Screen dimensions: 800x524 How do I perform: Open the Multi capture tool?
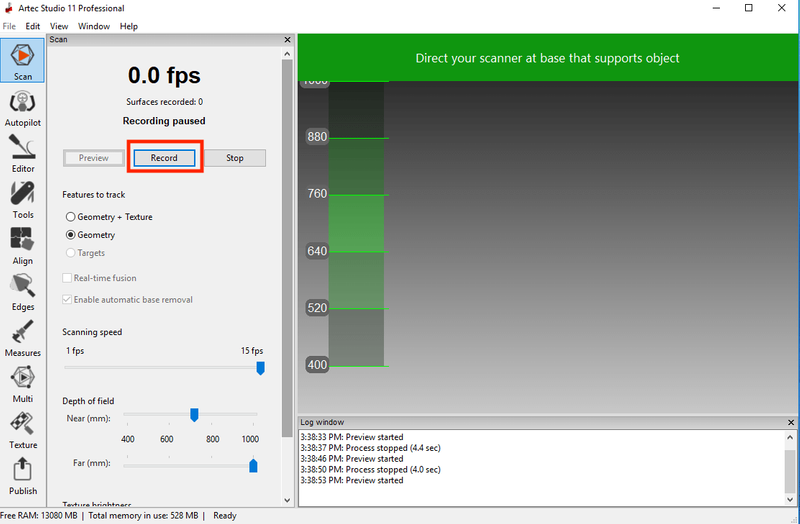click(x=22, y=381)
